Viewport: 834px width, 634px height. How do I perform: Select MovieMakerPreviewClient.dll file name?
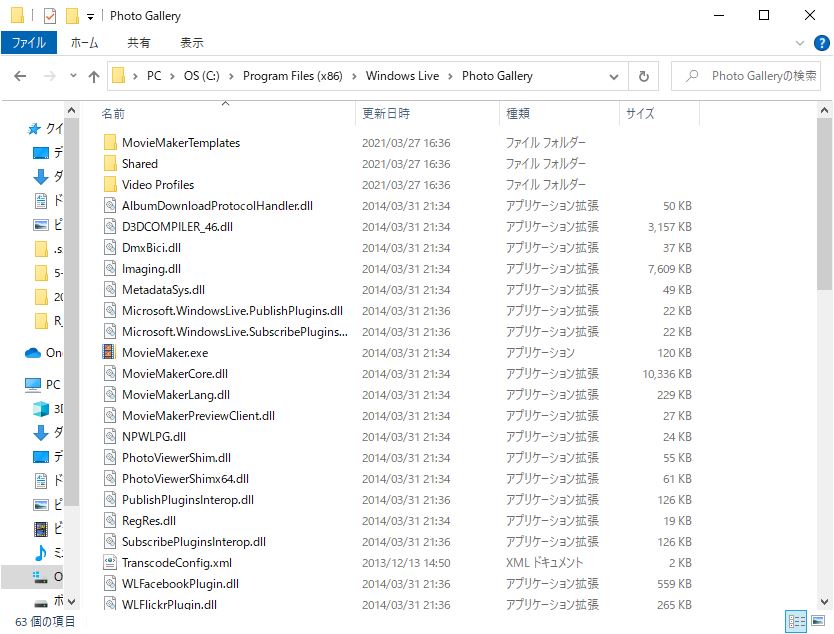198,416
